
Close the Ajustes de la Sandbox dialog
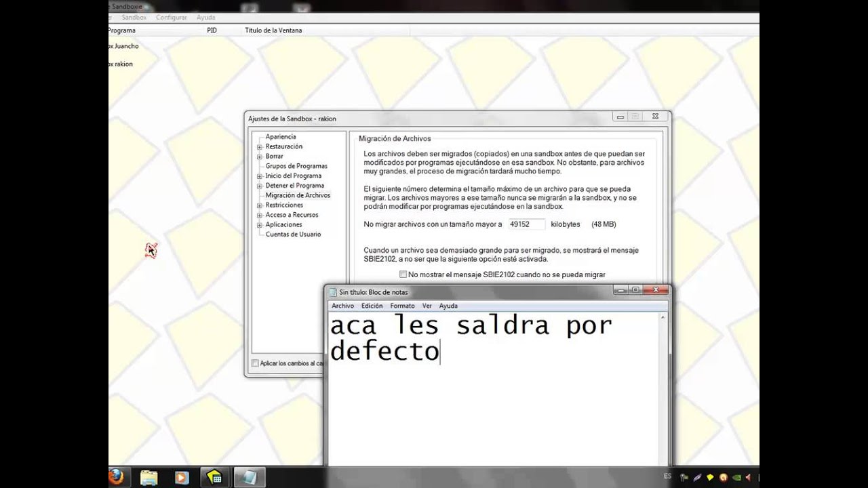pos(654,117)
